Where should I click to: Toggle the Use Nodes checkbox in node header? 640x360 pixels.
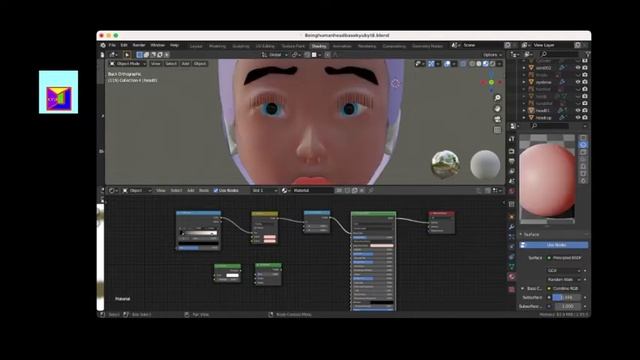[x=216, y=191]
